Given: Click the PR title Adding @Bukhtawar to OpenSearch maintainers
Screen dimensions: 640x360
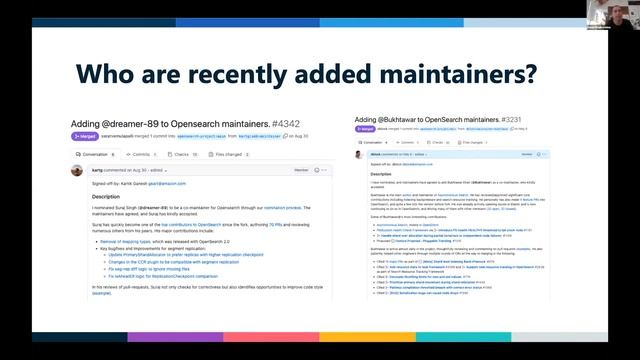Looking at the screenshot, I should click(427, 120).
